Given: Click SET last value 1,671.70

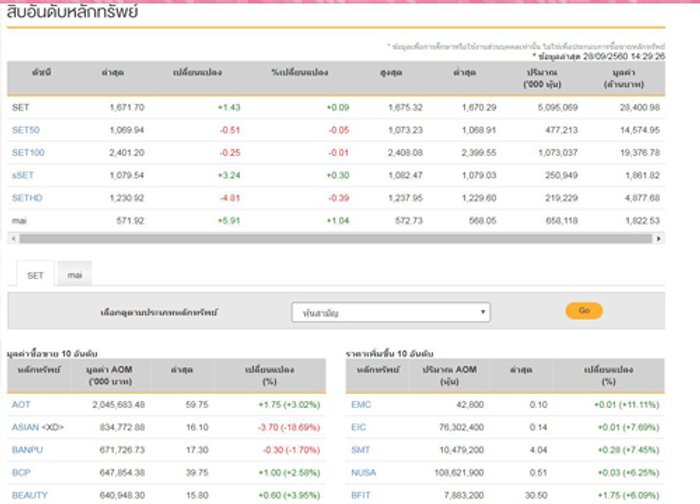Looking at the screenshot, I should [x=127, y=107].
